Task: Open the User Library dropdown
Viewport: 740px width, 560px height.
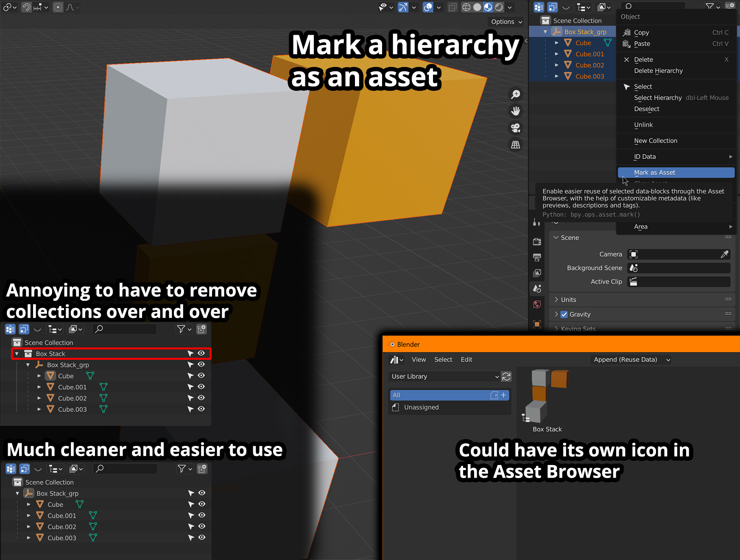Action: tap(444, 376)
